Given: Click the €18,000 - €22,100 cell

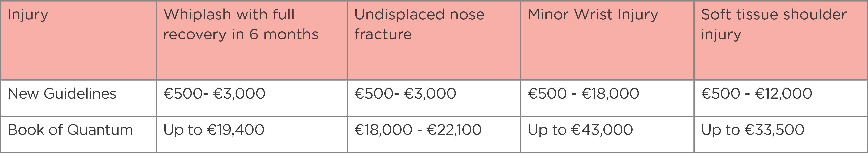Looking at the screenshot, I should coord(434,134).
